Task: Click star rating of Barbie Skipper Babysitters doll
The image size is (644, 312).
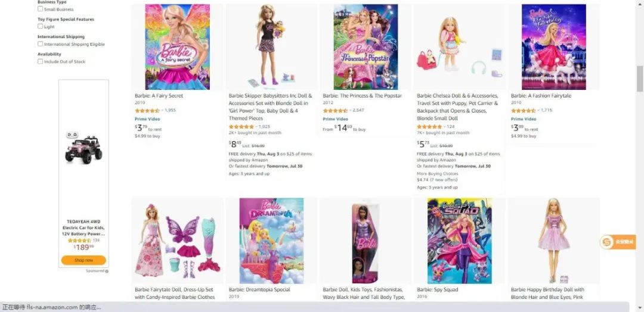Action: 241,127
